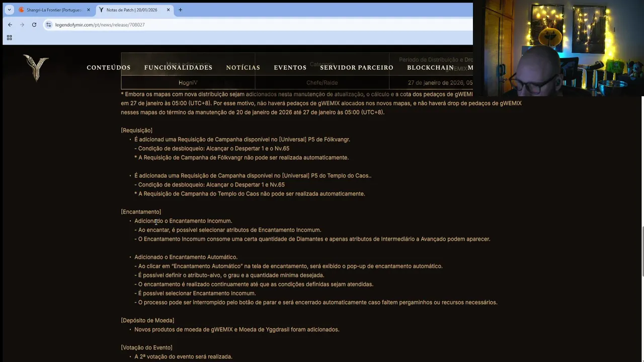Click "Adicionado o Encantamento Automático" line

click(x=186, y=257)
